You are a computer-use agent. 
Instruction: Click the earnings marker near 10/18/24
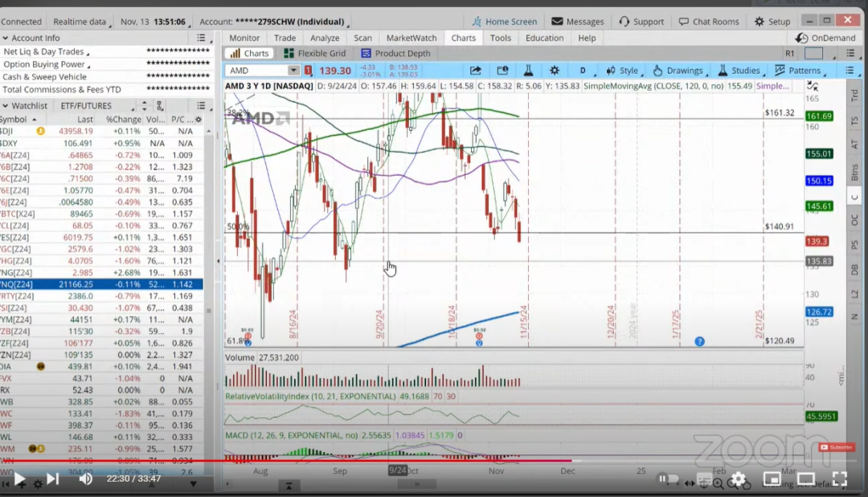point(479,336)
